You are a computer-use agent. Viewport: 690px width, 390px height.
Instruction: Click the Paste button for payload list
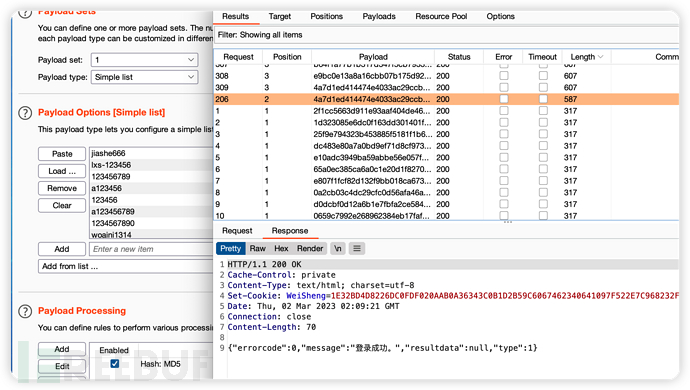click(62, 154)
